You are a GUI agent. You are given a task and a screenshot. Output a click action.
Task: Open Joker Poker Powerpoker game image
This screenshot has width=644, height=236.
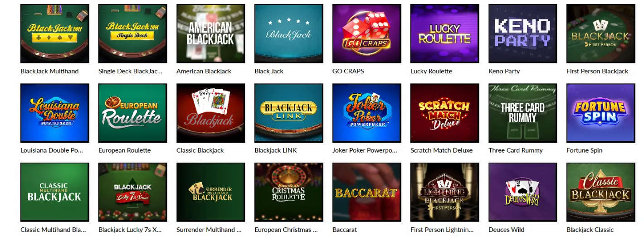coord(367,113)
